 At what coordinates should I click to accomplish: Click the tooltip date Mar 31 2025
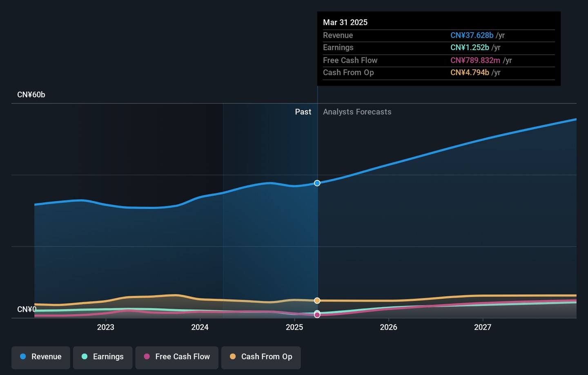(345, 22)
